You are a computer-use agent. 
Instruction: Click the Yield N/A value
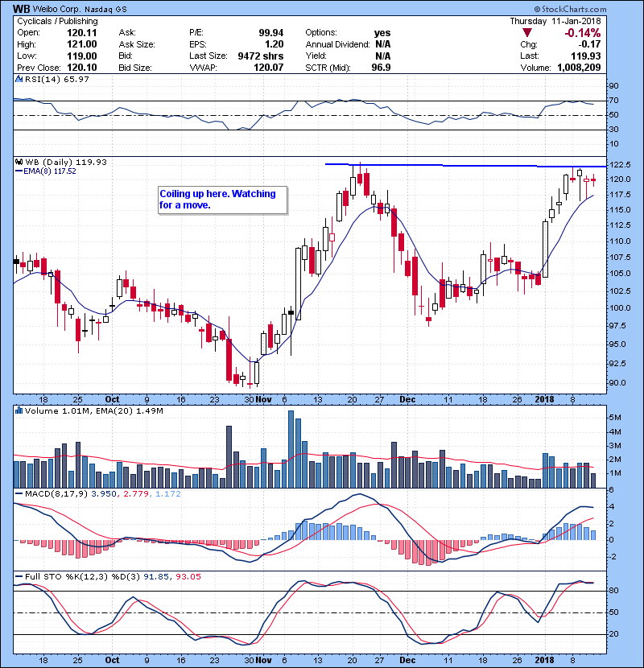[x=382, y=56]
